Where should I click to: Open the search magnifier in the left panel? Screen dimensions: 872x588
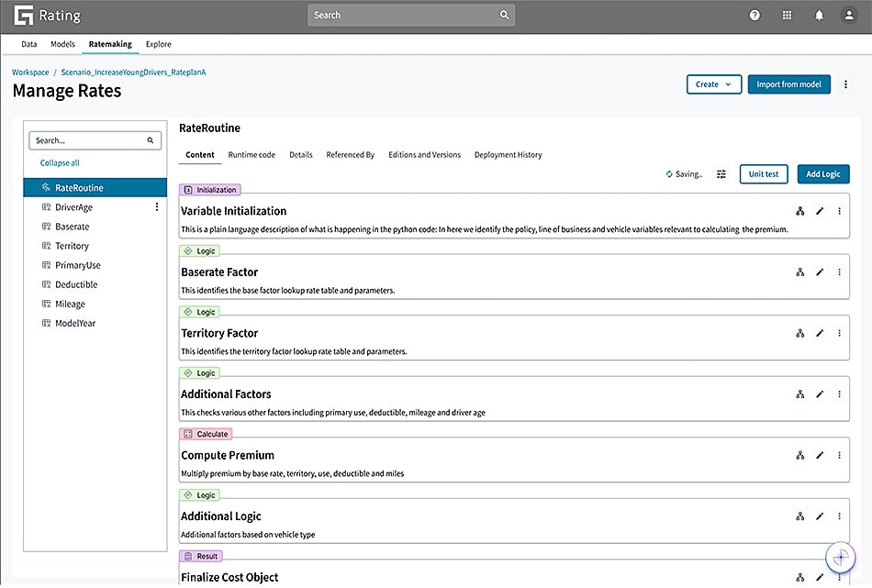coord(150,139)
